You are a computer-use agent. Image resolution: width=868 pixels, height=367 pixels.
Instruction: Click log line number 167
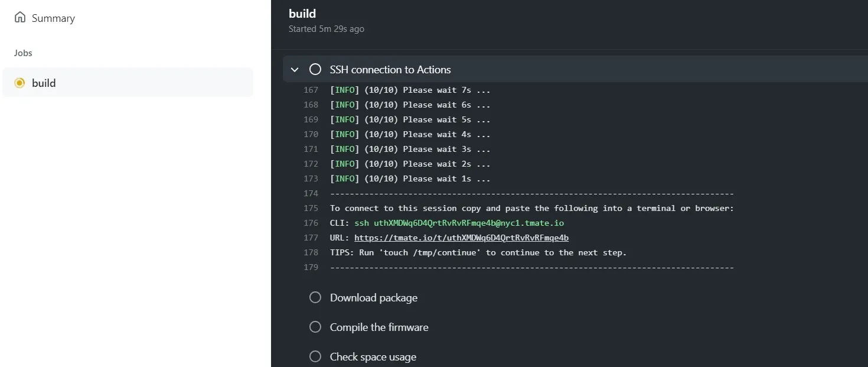[x=311, y=90]
